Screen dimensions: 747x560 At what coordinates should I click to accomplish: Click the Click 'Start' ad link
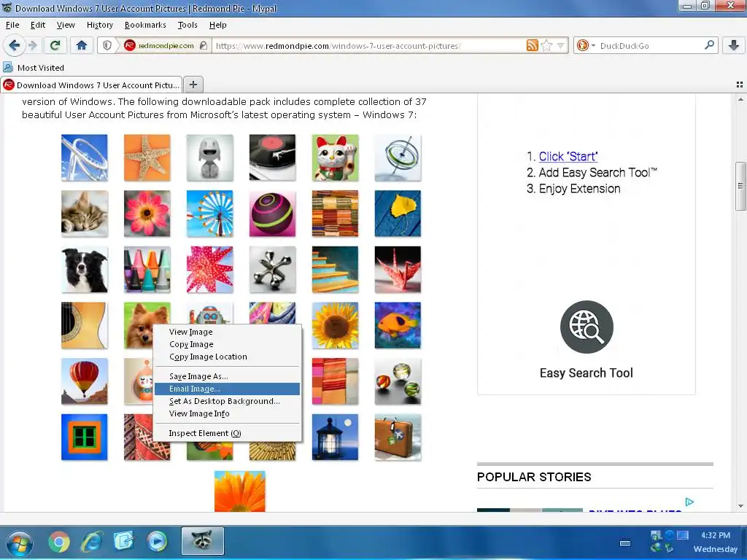[568, 156]
